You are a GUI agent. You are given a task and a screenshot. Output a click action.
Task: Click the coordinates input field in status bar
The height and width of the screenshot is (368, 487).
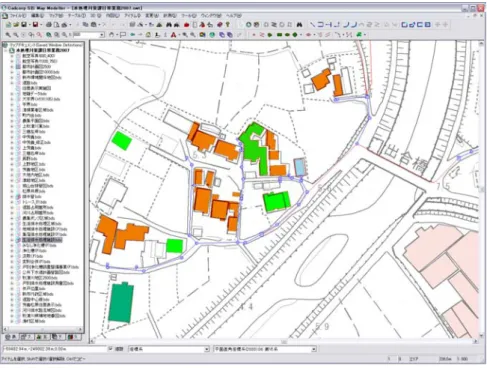coord(54,349)
